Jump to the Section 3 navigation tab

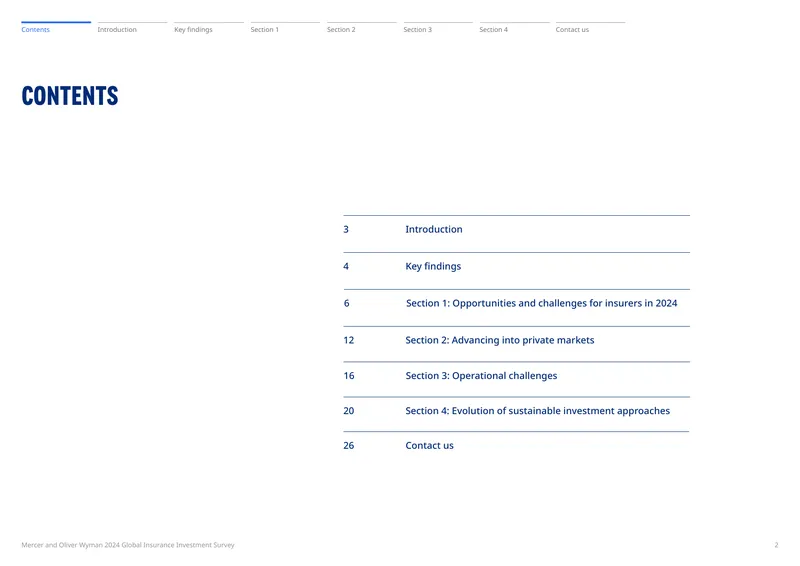click(x=417, y=30)
